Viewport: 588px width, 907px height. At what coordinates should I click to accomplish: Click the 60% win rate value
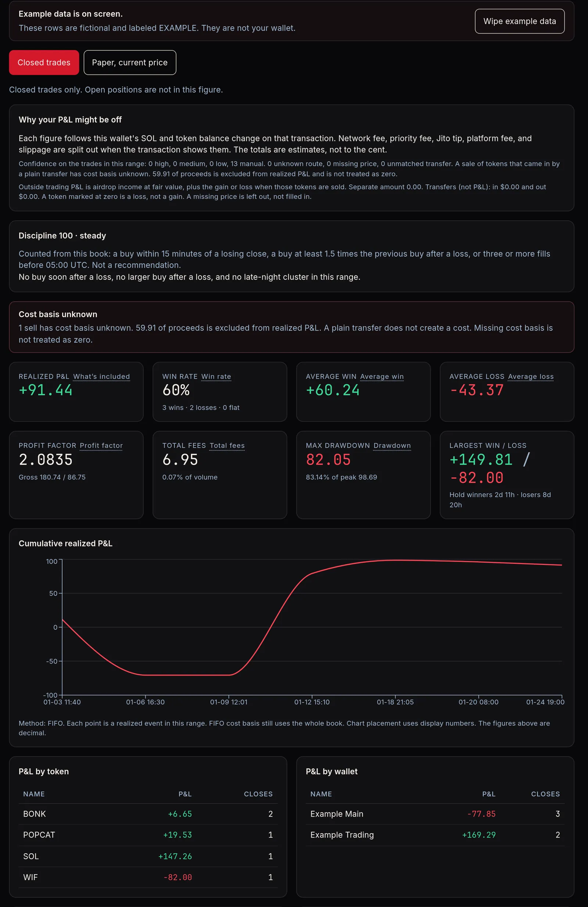point(176,390)
